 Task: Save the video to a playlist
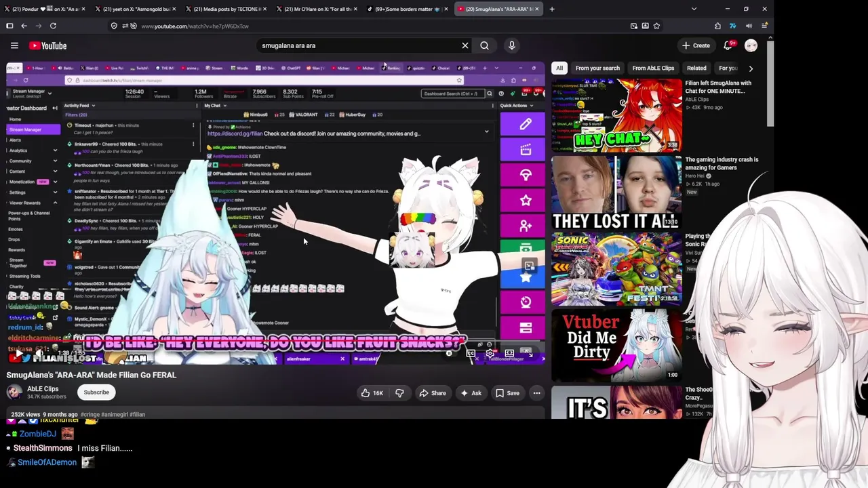pyautogui.click(x=507, y=393)
